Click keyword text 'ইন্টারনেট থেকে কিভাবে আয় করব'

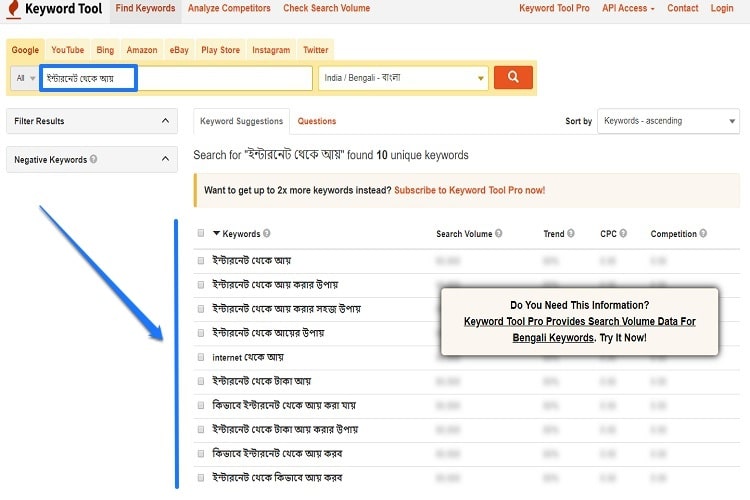point(277,478)
